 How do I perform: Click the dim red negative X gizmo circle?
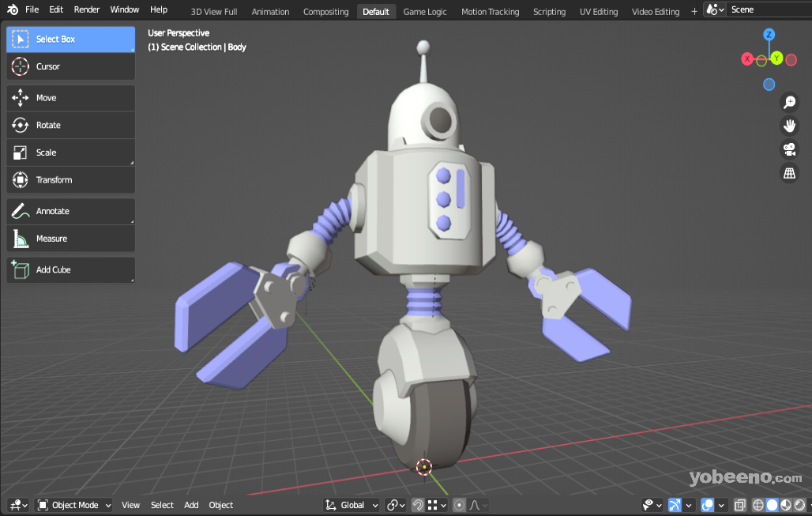click(791, 60)
